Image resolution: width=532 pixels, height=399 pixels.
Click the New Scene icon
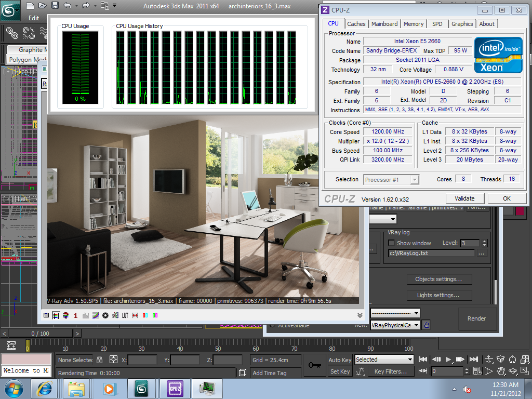pos(30,6)
